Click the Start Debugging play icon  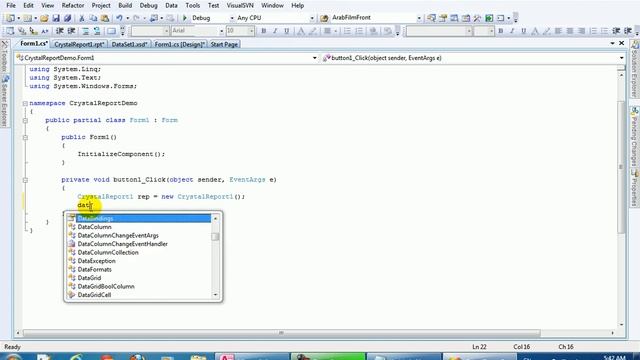click(x=184, y=18)
